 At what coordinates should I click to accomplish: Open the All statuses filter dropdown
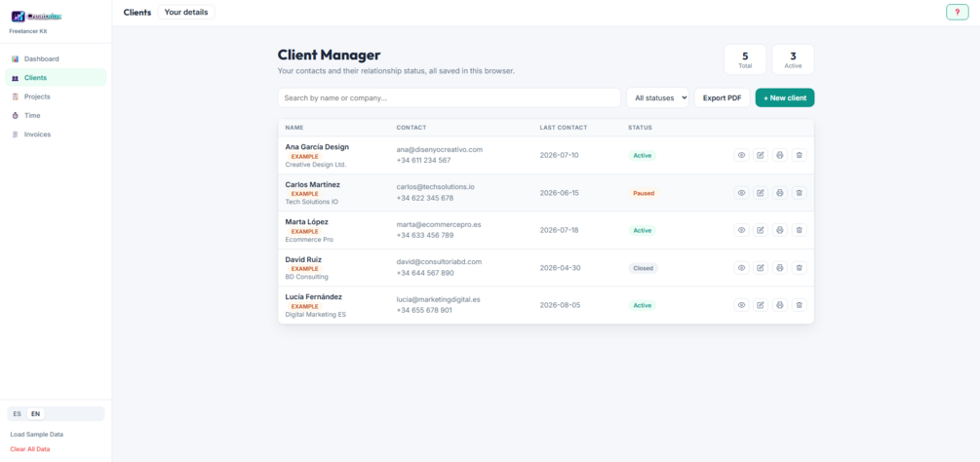(657, 97)
